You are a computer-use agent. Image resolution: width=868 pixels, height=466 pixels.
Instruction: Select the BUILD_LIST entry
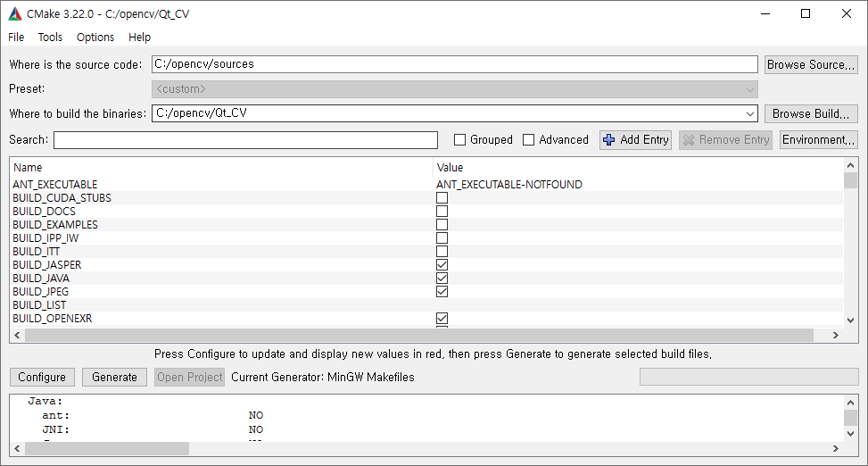[39, 305]
